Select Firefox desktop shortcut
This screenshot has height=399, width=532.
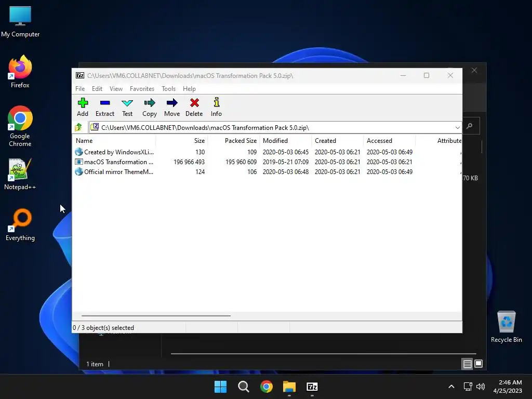pos(20,72)
